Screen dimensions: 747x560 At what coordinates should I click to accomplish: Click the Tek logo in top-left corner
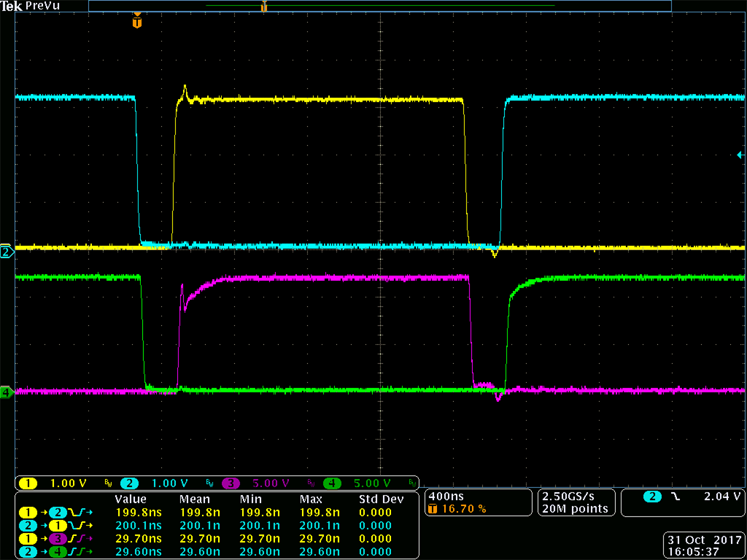coord(11,6)
